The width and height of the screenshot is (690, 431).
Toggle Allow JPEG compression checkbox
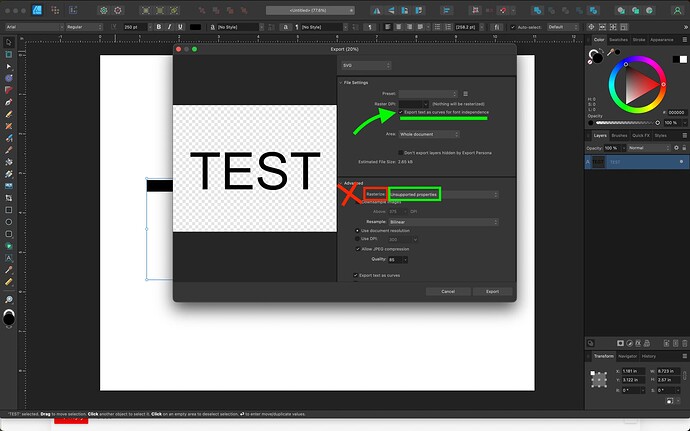click(358, 249)
